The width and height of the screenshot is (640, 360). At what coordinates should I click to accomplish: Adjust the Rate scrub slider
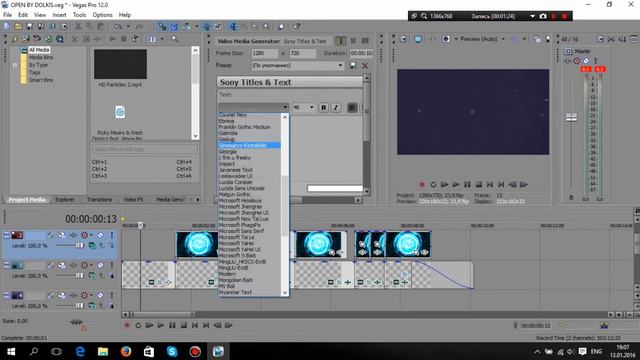point(76,322)
